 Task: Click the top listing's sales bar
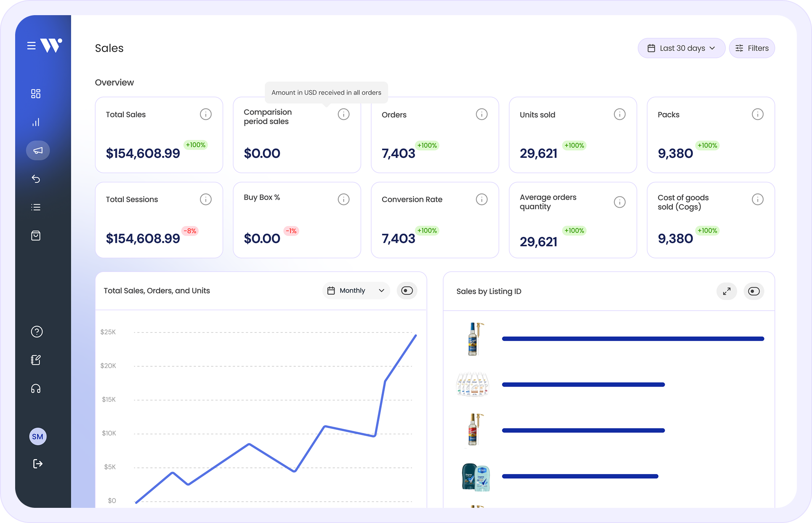click(633, 339)
